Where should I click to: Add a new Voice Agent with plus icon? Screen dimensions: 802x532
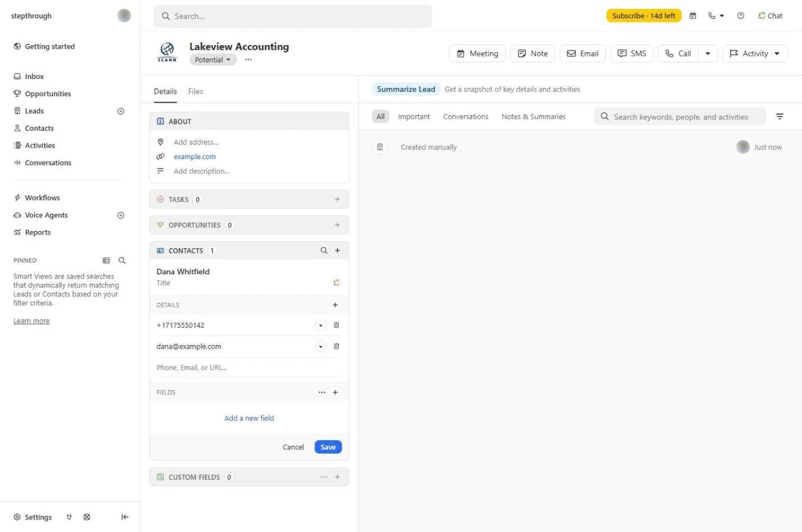[121, 216]
